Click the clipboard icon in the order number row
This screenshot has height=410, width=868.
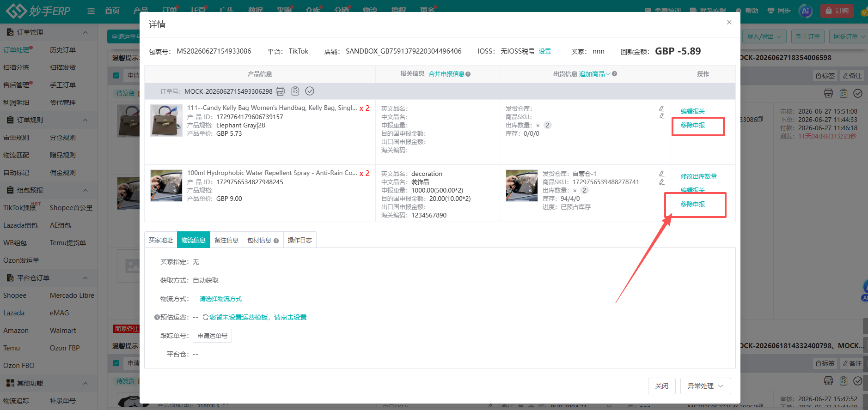click(x=295, y=91)
